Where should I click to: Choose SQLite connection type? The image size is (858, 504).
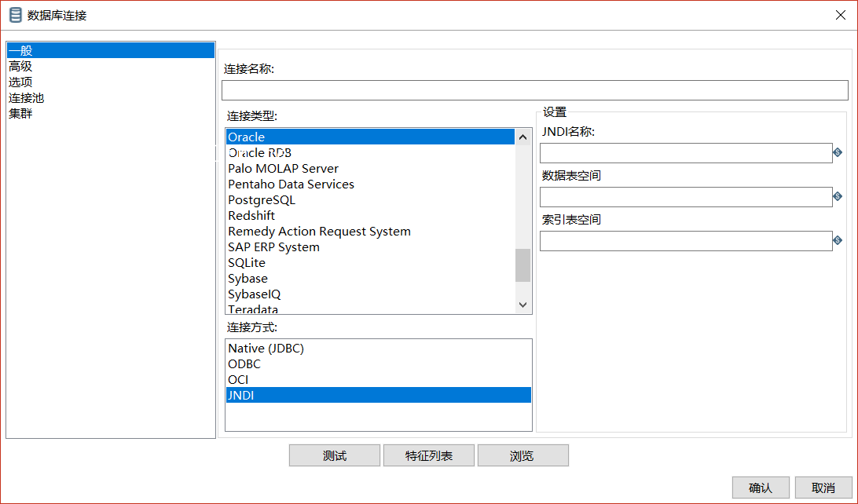click(x=370, y=262)
